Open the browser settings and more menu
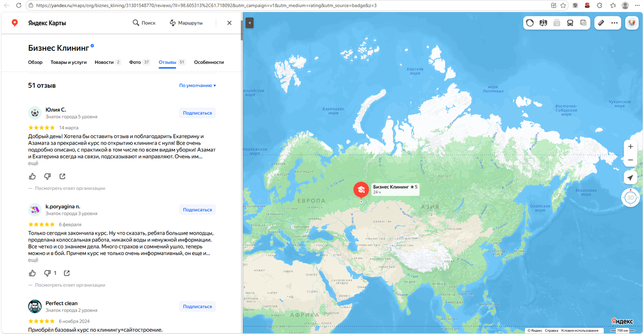644x334 pixels. click(x=637, y=5)
